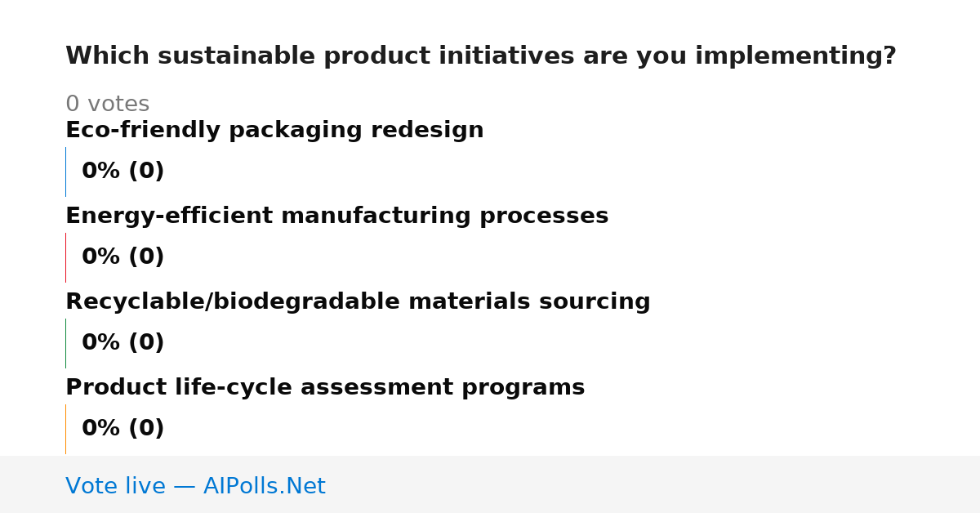Image resolution: width=980 pixels, height=513 pixels.
Task: Click the word AIPolls.Net in the footer
Action: tap(264, 486)
